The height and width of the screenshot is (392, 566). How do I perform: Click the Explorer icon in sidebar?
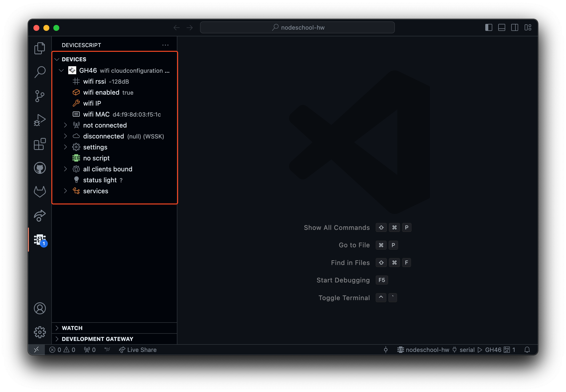[x=40, y=49]
